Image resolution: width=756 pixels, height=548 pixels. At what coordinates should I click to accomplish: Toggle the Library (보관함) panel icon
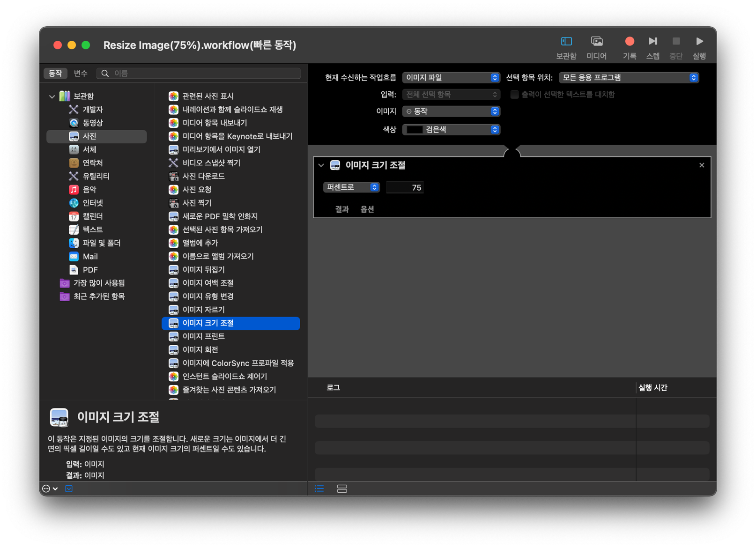[566, 42]
